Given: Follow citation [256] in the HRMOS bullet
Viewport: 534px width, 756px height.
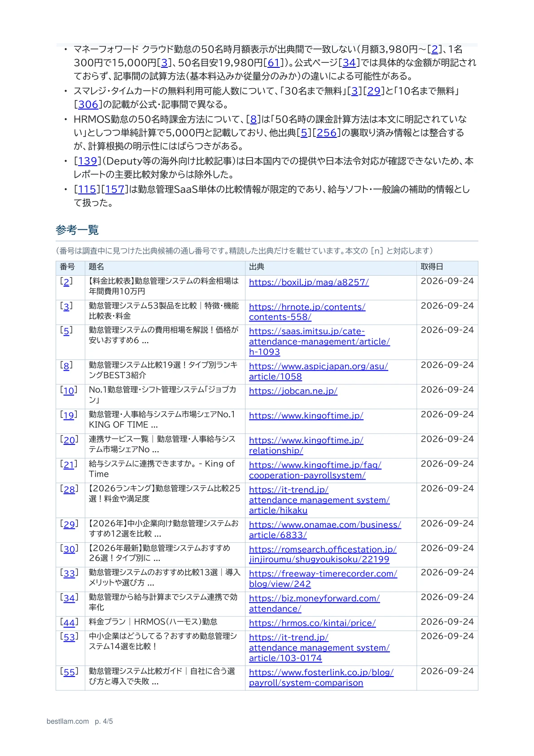Looking at the screenshot, I should 327,133.
